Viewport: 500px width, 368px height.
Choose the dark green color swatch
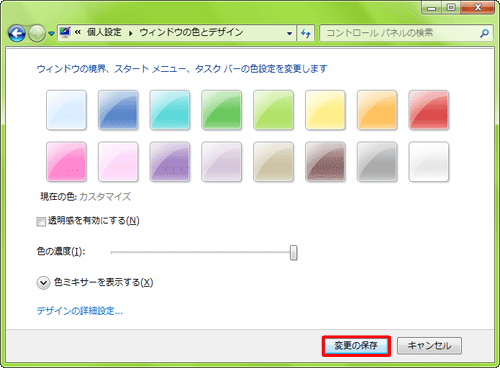pos(221,110)
